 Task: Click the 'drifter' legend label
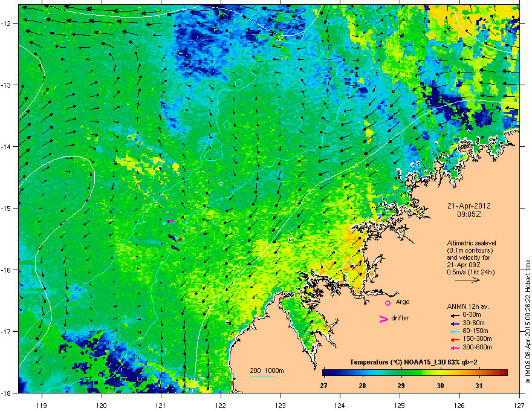click(x=400, y=318)
